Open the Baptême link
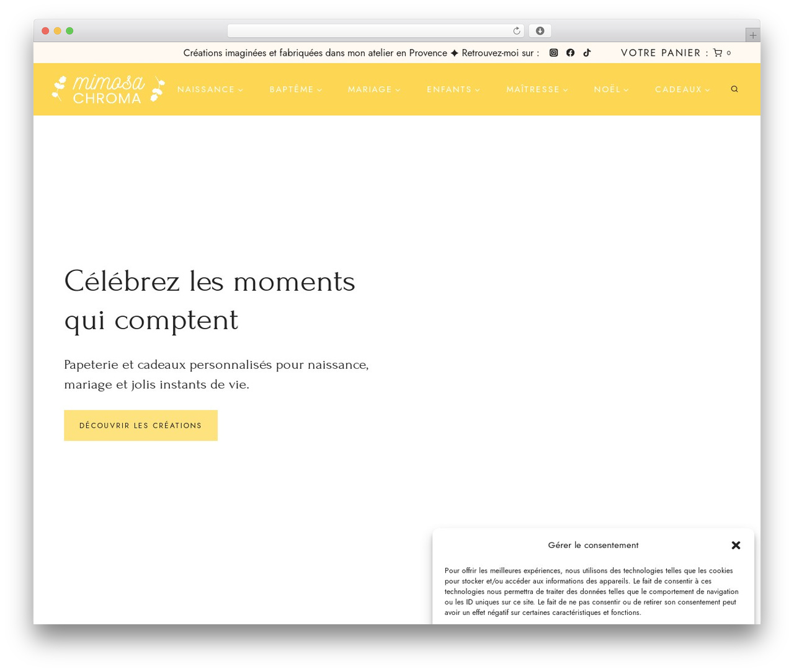This screenshot has height=672, width=794. coord(292,89)
